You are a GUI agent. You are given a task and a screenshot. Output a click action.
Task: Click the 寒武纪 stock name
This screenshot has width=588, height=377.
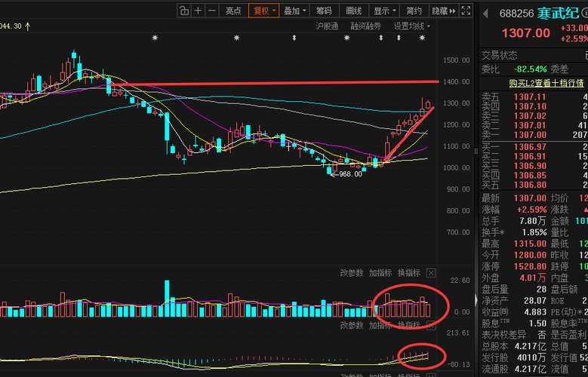[558, 14]
